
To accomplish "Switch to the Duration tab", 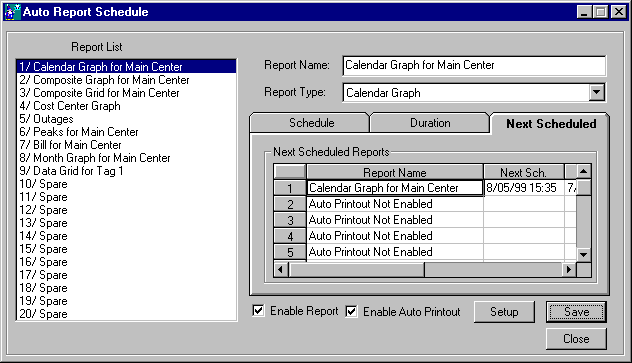I will click(x=430, y=123).
